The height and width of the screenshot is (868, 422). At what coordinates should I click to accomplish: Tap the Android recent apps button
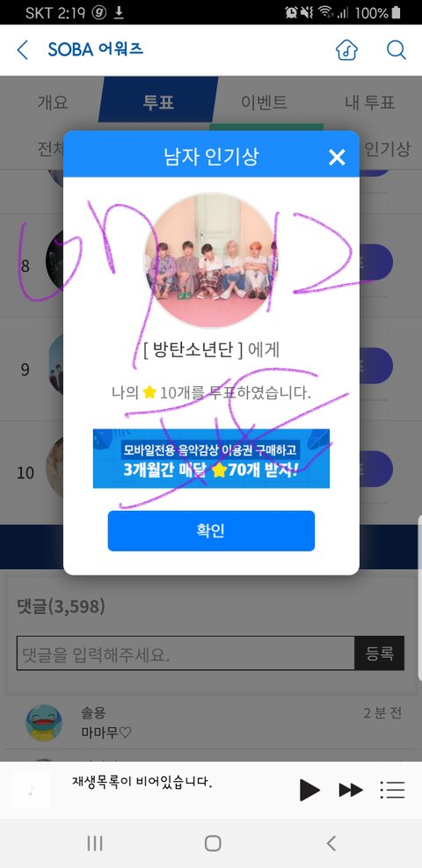pyautogui.click(x=95, y=843)
